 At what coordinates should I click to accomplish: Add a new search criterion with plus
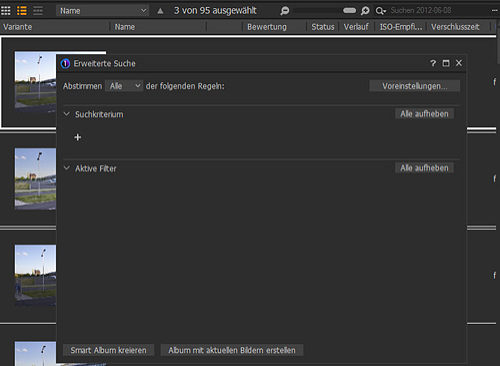click(78, 137)
